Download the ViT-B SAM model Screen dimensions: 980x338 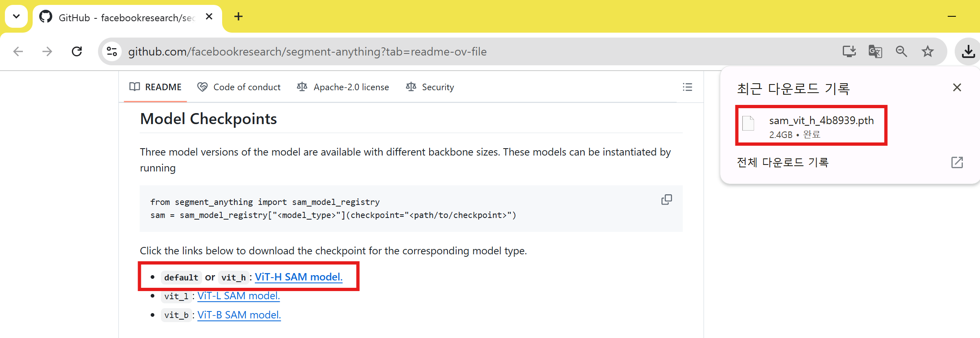tap(239, 315)
